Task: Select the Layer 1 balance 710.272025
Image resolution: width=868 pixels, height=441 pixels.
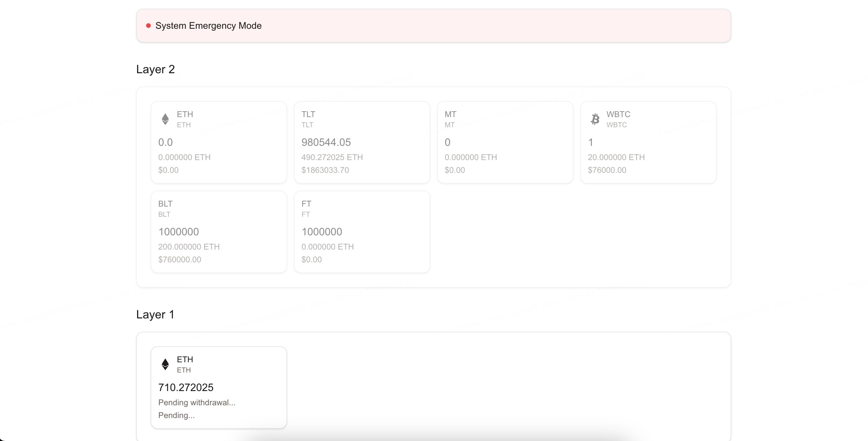Action: 186,388
